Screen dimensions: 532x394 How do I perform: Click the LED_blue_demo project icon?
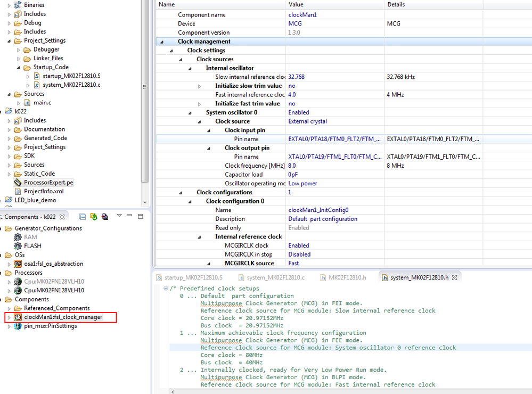tap(9, 200)
